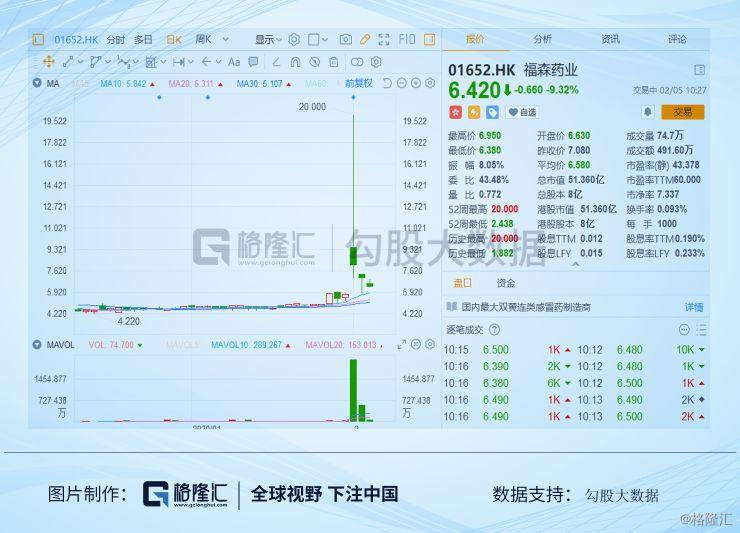
Task: Expand line tool dropdown arrow
Action: click(80, 62)
